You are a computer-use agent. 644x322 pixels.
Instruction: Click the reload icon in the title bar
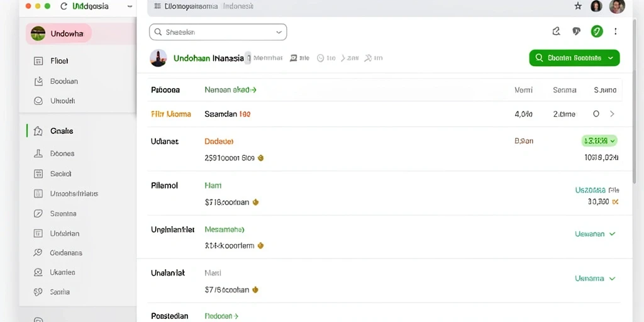tap(64, 6)
